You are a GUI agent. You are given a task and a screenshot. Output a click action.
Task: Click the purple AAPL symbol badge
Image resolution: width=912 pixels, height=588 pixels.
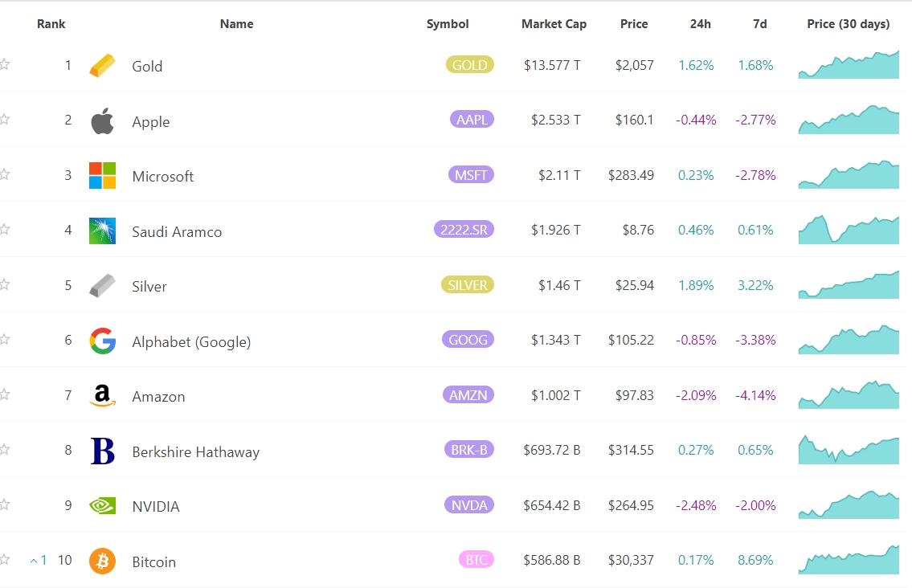point(471,120)
